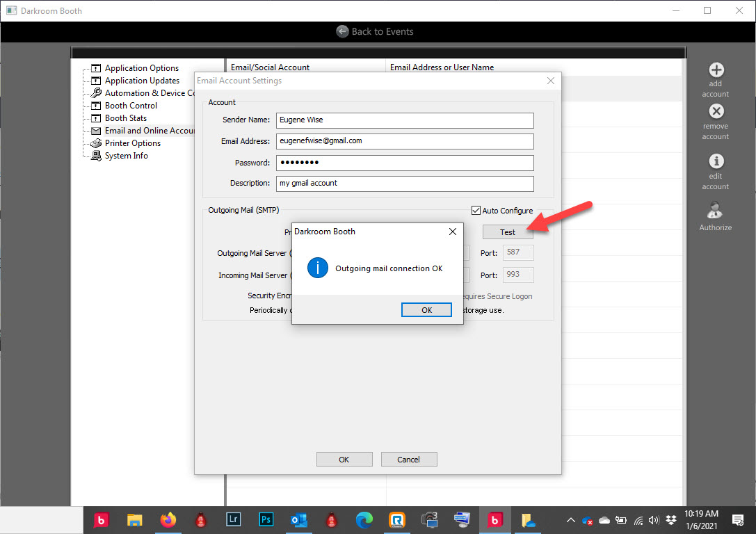The height and width of the screenshot is (534, 756).
Task: Open Microsoft Edge from the taskbar
Action: [364, 520]
